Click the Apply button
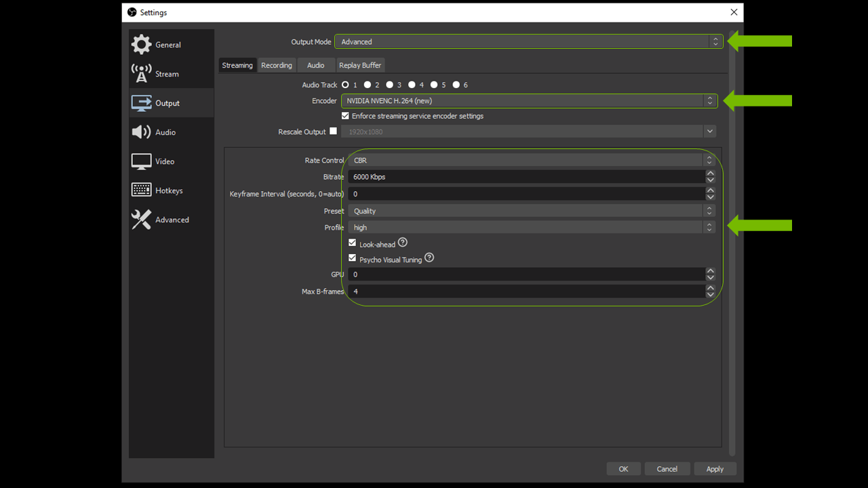This screenshot has width=868, height=488. (x=715, y=468)
